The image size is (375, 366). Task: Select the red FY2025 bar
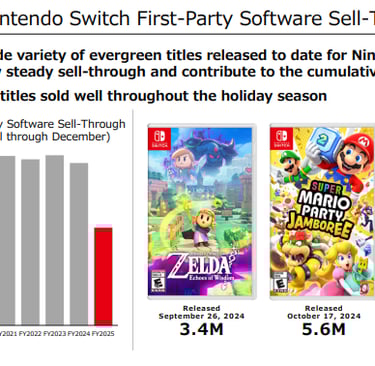coord(103,277)
